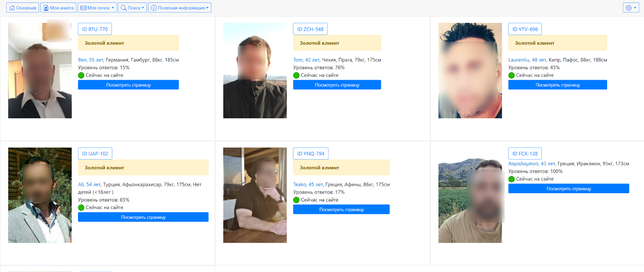The image size is (644, 272).
Task: Click the ID UAP-102 badge
Action: [x=95, y=154]
